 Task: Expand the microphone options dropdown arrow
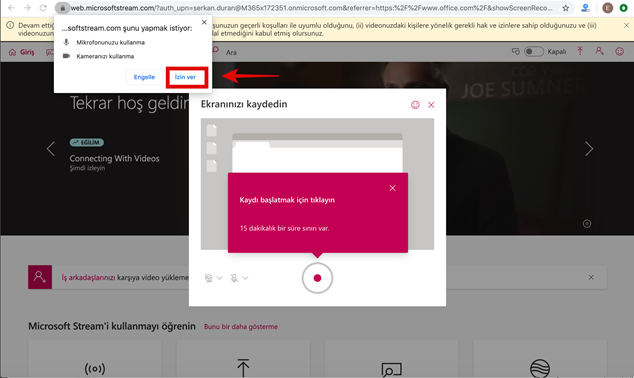[245, 278]
